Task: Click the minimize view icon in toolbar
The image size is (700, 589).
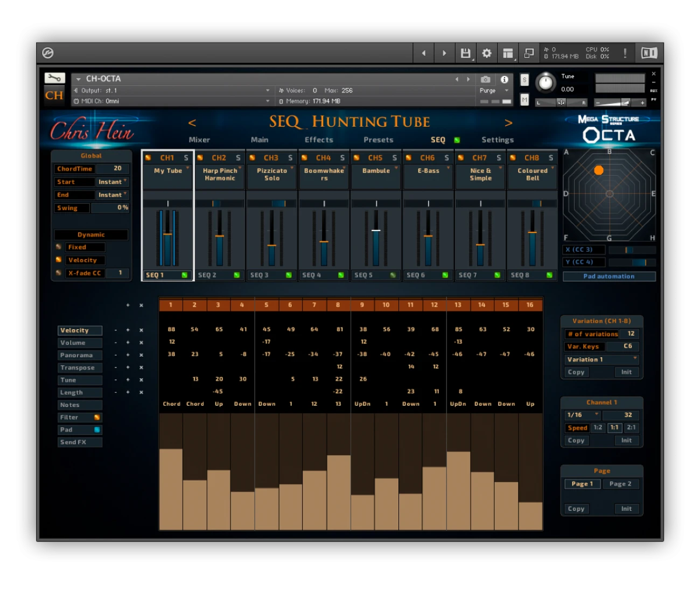Action: pyautogui.click(x=529, y=53)
